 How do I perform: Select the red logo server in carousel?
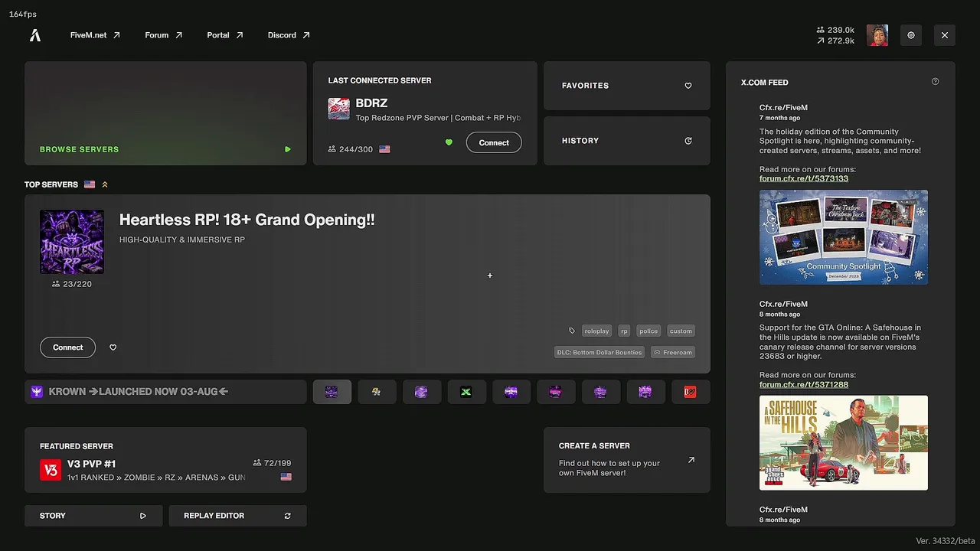pyautogui.click(x=690, y=392)
